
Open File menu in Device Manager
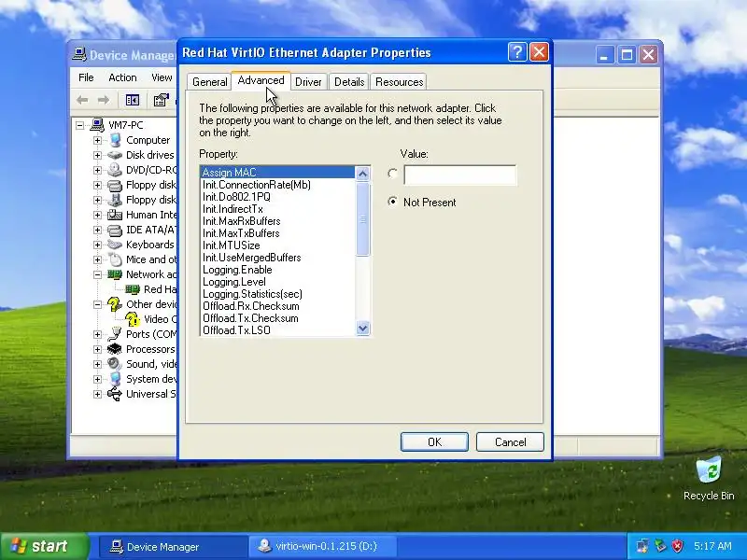[x=86, y=77]
